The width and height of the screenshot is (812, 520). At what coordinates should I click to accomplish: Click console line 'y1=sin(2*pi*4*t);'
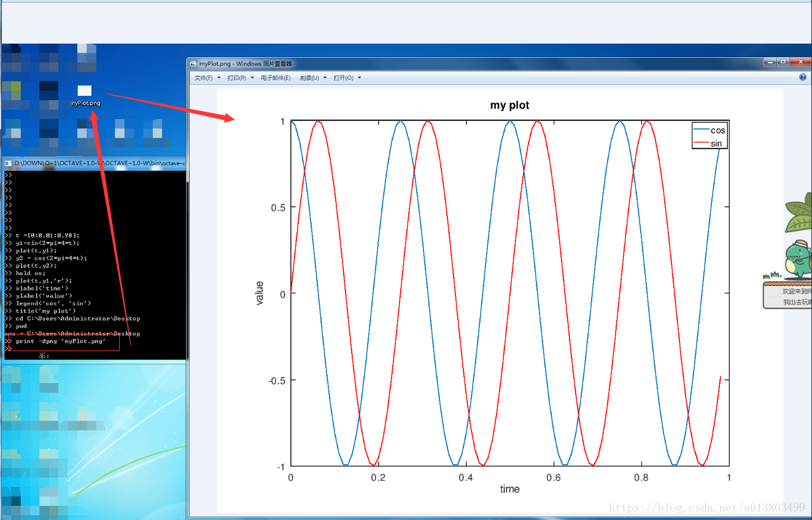[x=47, y=243]
